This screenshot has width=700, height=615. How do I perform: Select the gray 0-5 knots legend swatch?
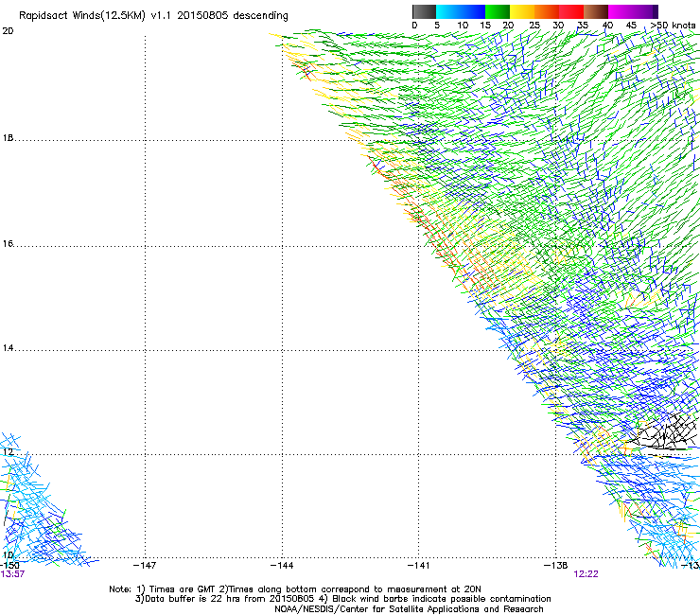pos(424,11)
